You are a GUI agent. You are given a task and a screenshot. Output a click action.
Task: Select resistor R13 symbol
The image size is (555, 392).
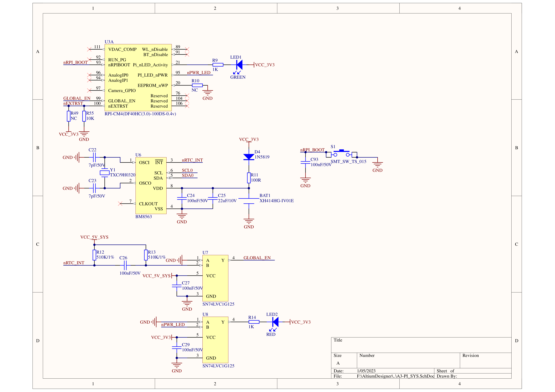point(146,255)
